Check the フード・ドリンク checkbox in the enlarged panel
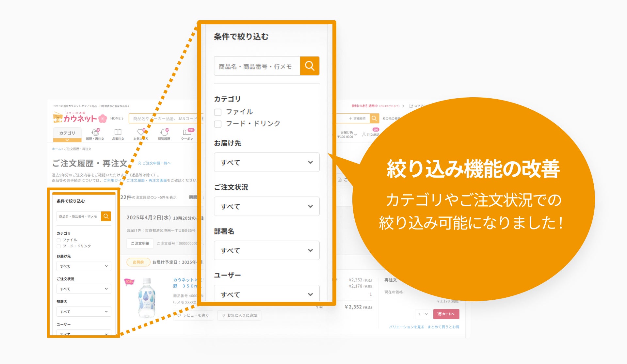Viewport: 627px width, 364px height. tap(218, 124)
